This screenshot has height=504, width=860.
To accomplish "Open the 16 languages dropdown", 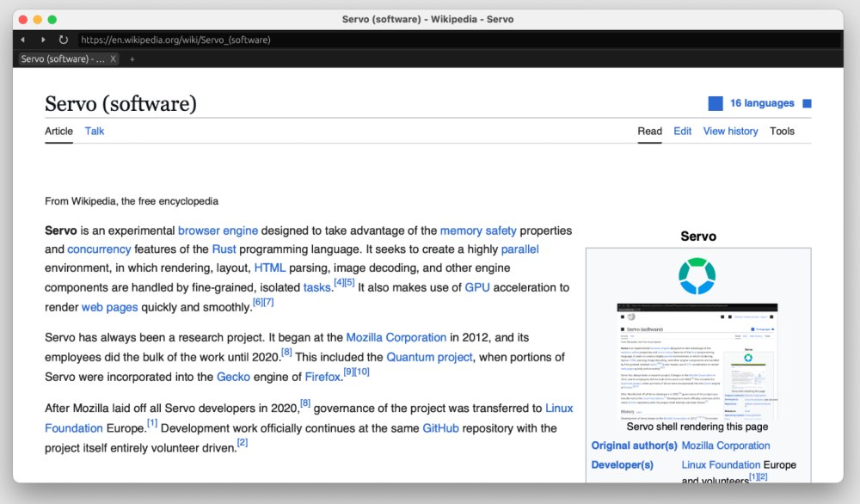I will tap(762, 103).
